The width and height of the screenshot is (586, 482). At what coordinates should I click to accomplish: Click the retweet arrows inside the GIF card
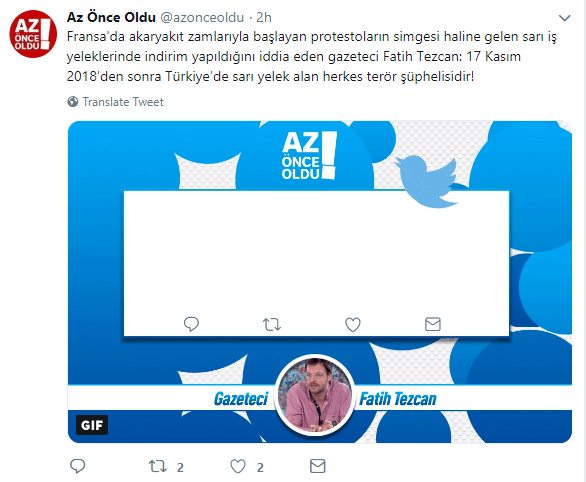[x=272, y=324]
